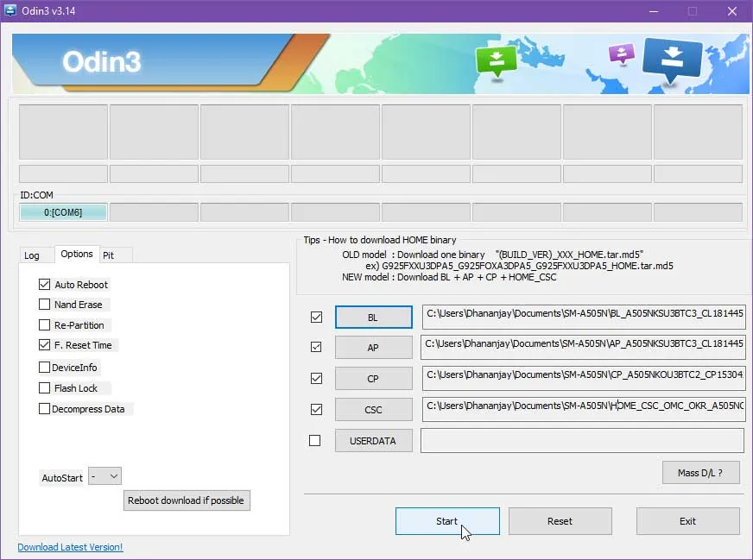The image size is (753, 560).
Task: Open the AutoStart dropdown
Action: (x=104, y=475)
